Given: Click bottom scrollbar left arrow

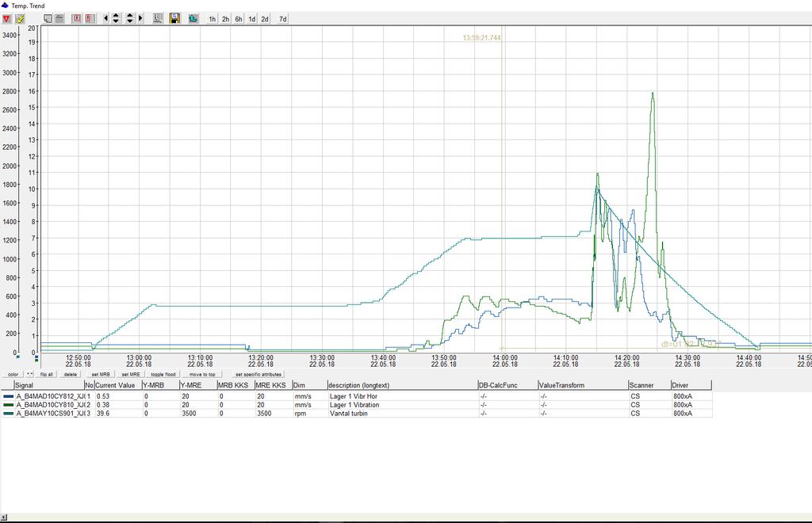Looking at the screenshot, I should coord(4,517).
